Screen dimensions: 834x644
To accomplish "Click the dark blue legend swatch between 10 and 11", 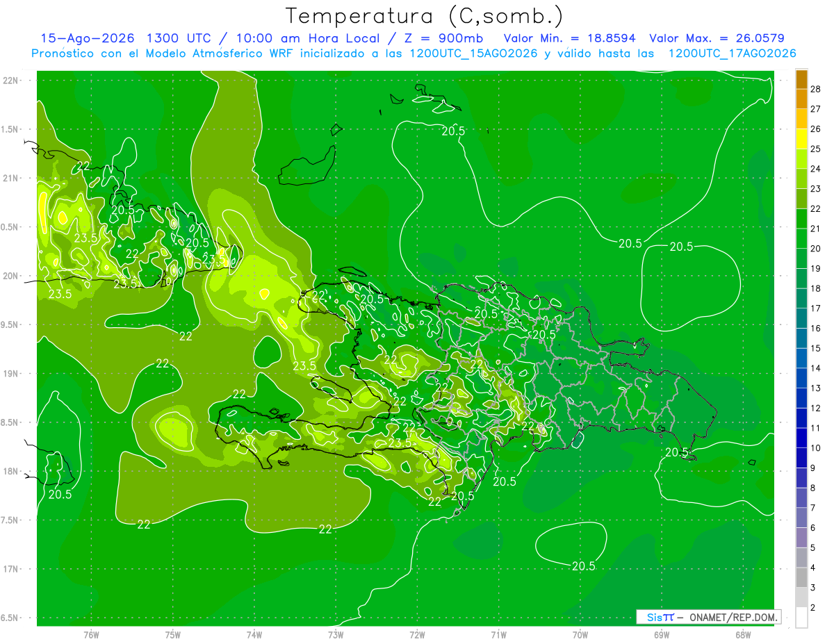I will (802, 438).
